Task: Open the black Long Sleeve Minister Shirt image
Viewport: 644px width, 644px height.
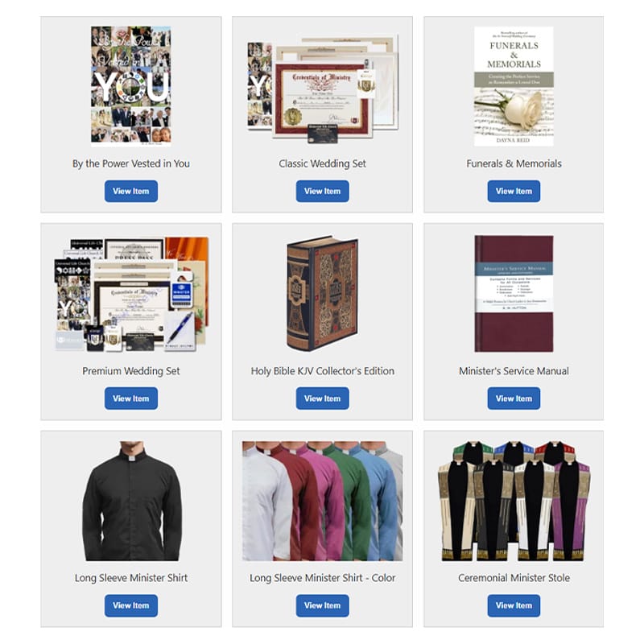Action: pos(131,501)
